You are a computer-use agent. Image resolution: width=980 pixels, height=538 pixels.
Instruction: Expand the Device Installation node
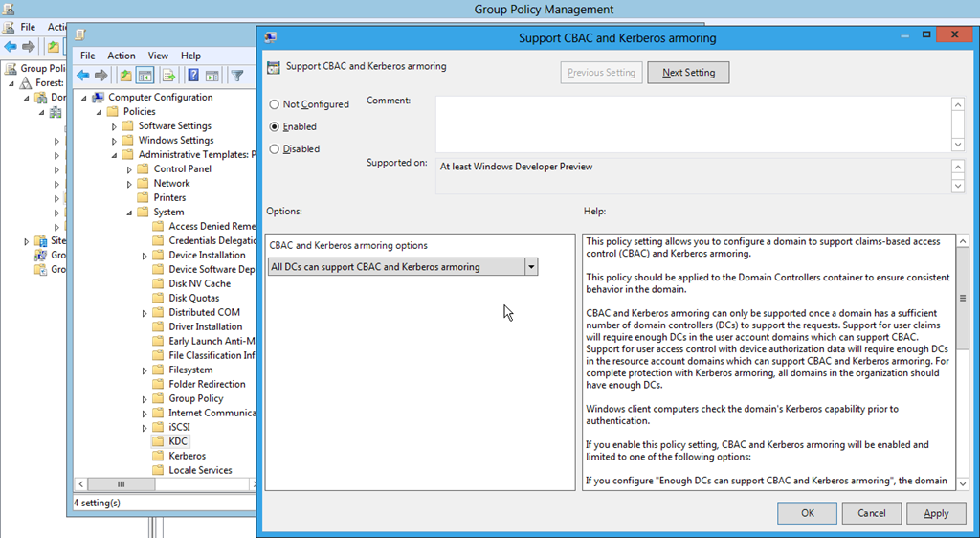[145, 256]
